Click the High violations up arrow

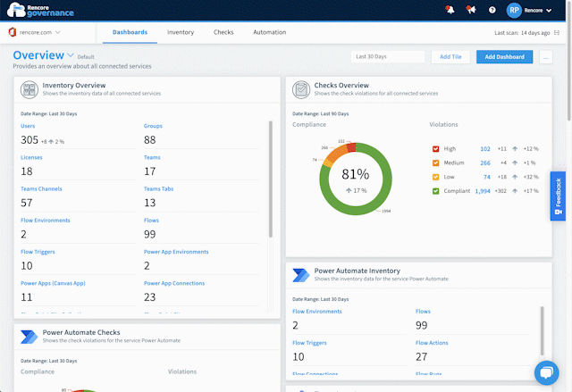pos(515,148)
